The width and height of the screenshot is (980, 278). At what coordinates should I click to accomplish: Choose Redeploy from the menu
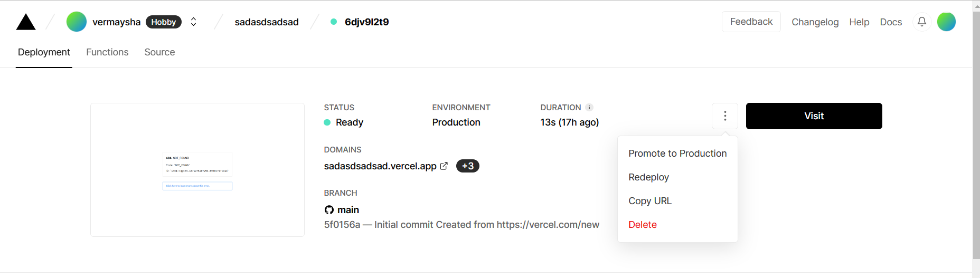coord(648,177)
